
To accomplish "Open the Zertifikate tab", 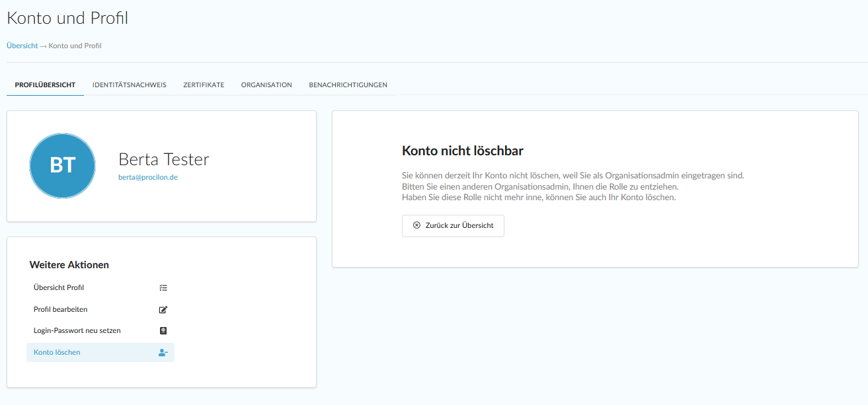I will 204,85.
